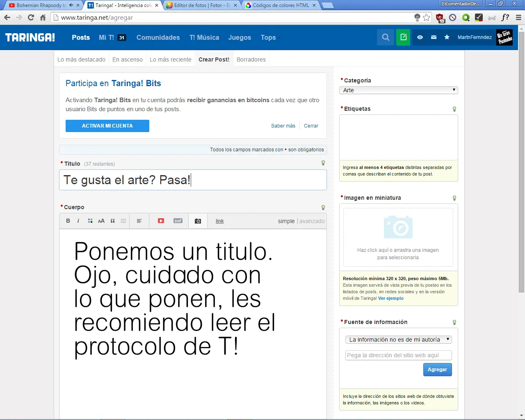Click the lightbulb hint next to Fuente de información

pos(454,322)
